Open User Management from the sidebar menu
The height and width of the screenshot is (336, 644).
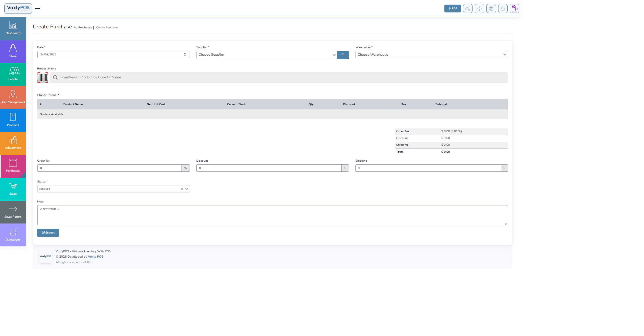(13, 97)
